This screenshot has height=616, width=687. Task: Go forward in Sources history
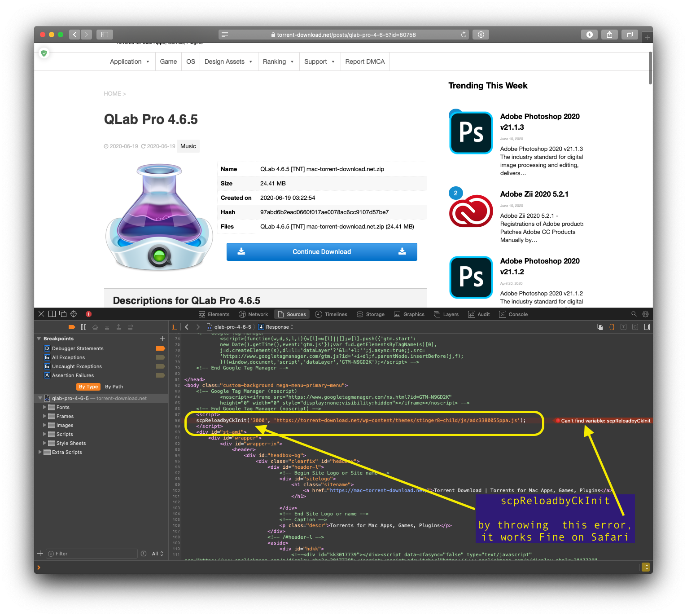[198, 327]
